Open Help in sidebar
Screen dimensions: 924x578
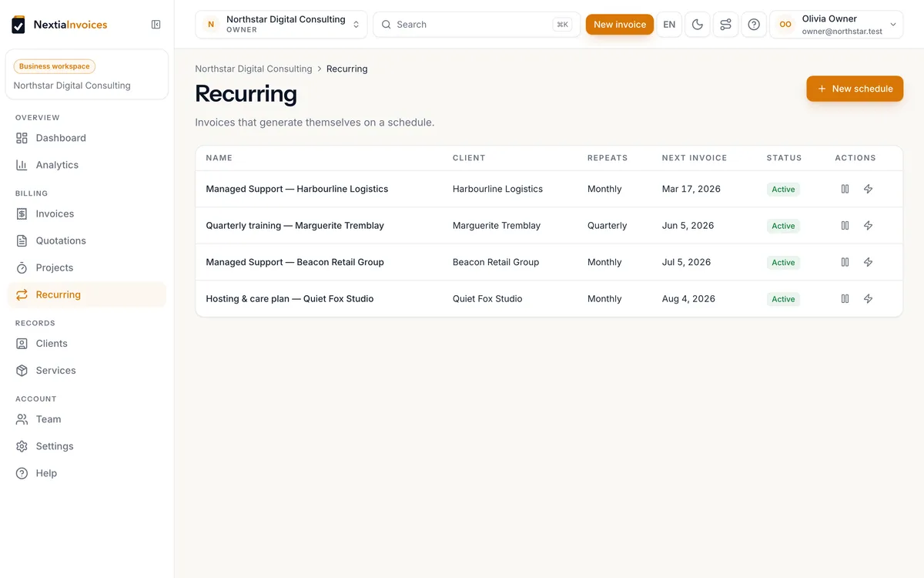pyautogui.click(x=86, y=473)
